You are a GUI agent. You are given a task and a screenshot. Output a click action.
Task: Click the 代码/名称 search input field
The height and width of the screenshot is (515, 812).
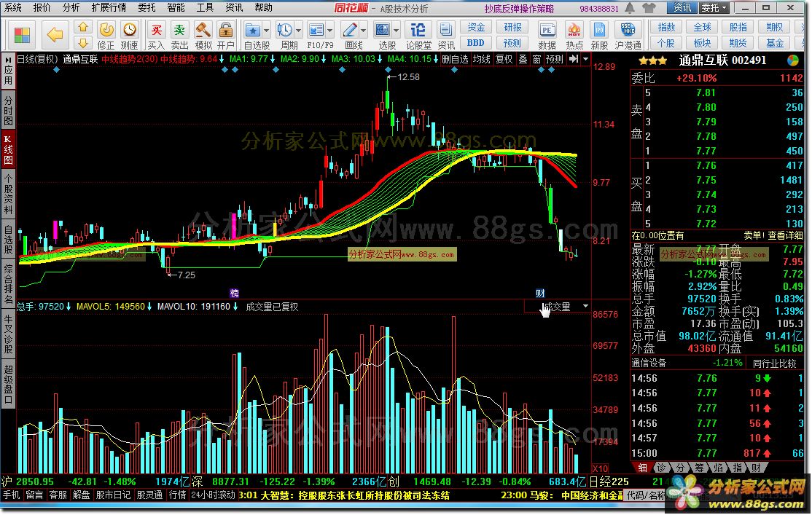point(647,495)
